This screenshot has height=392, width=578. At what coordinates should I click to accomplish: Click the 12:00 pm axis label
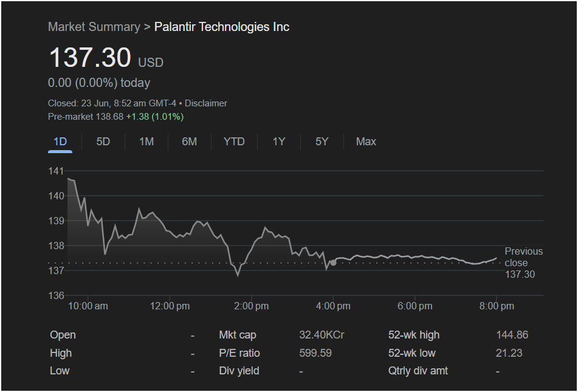pos(170,306)
